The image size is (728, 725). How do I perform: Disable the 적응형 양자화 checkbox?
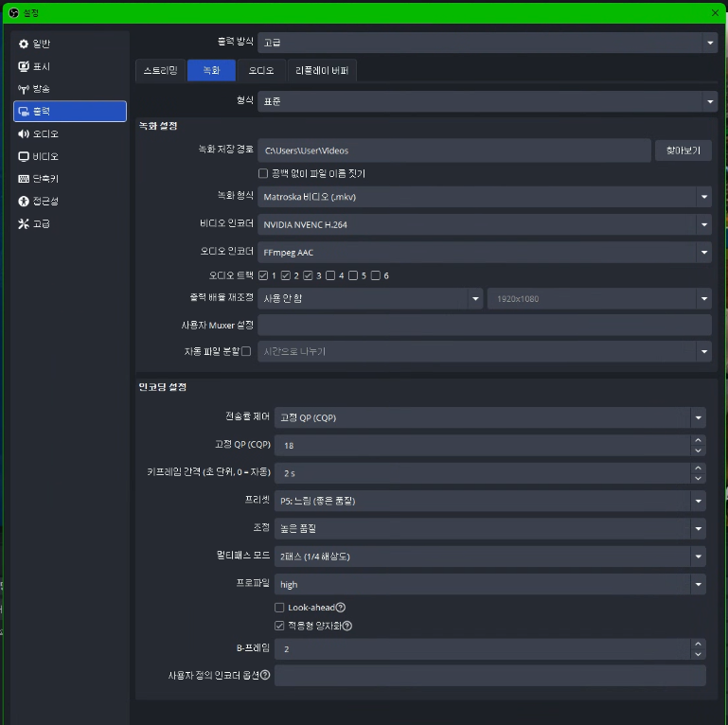coord(279,626)
